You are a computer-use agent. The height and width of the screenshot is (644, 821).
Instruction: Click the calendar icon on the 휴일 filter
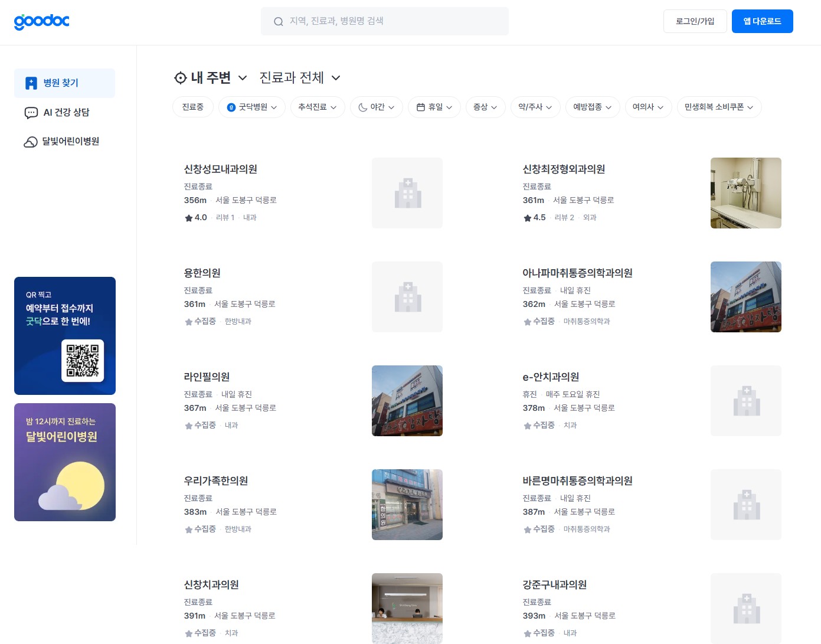(420, 107)
